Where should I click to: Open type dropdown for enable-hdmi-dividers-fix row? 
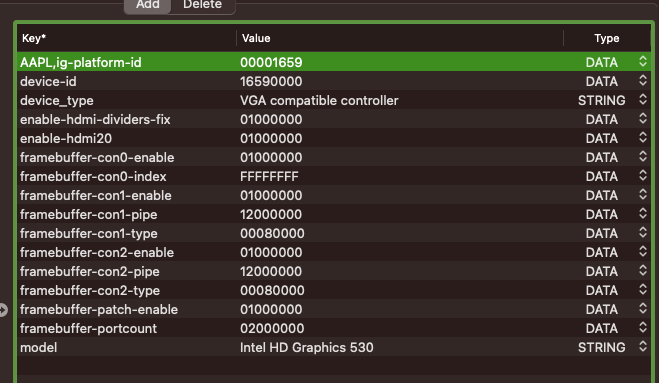643,118
